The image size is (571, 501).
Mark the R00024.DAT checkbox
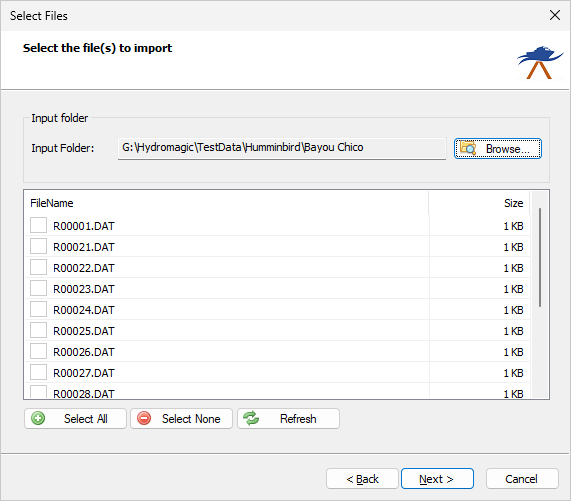(38, 309)
